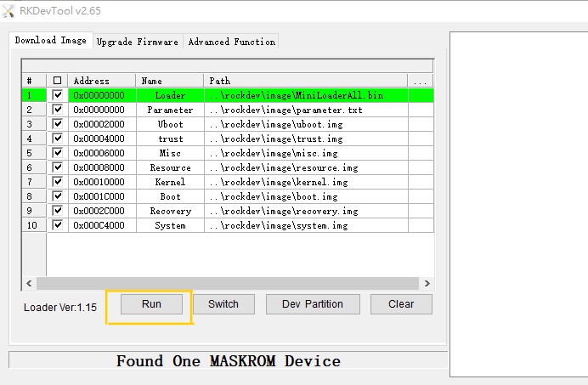Click the Switch button
Screen dimensions: 588x385
coord(223,304)
